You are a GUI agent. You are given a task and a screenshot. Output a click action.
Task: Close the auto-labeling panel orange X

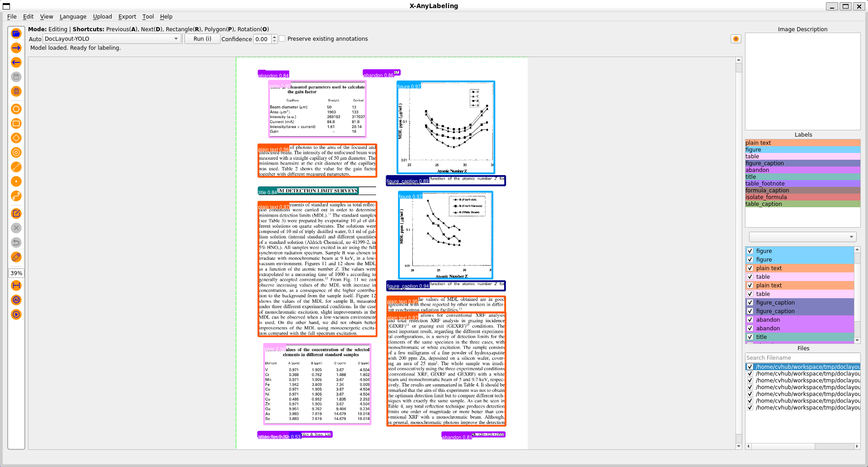coord(736,39)
